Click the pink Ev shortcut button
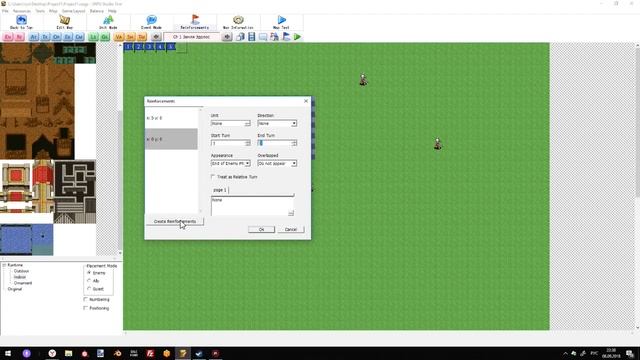640x360 pixels. click(x=8, y=37)
